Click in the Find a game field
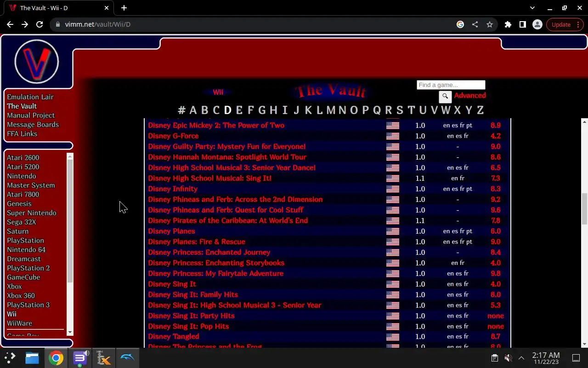Screen dimensions: 588x368 pos(451,85)
